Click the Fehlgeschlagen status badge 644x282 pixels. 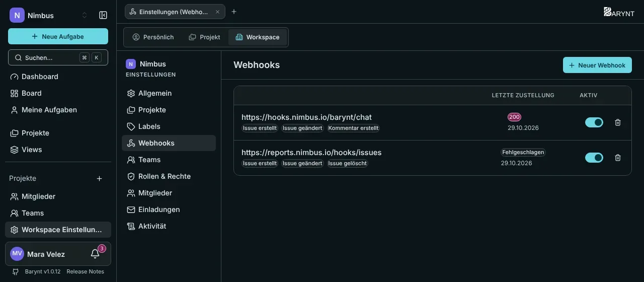[523, 152]
